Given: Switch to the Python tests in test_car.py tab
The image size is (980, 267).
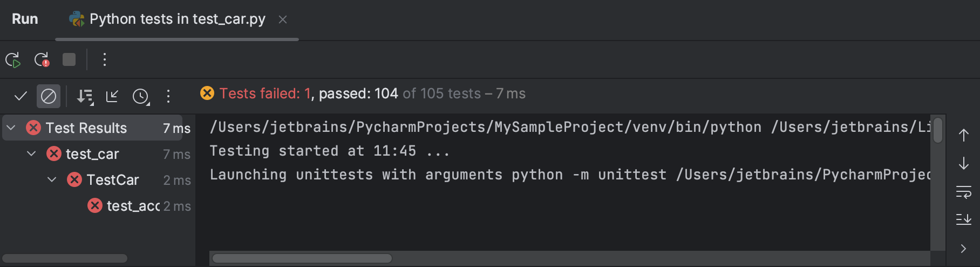Looking at the screenshot, I should tap(177, 19).
